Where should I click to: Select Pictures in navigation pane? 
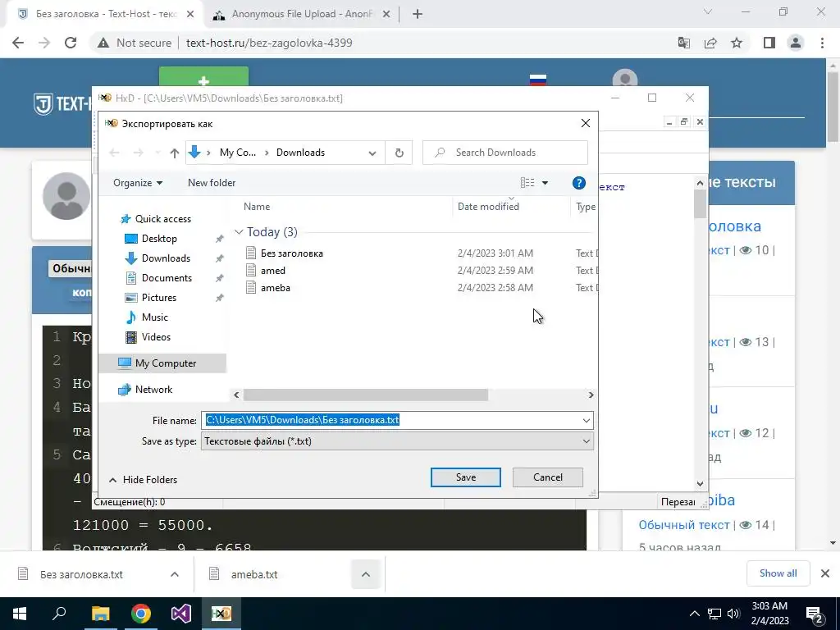pyautogui.click(x=158, y=297)
